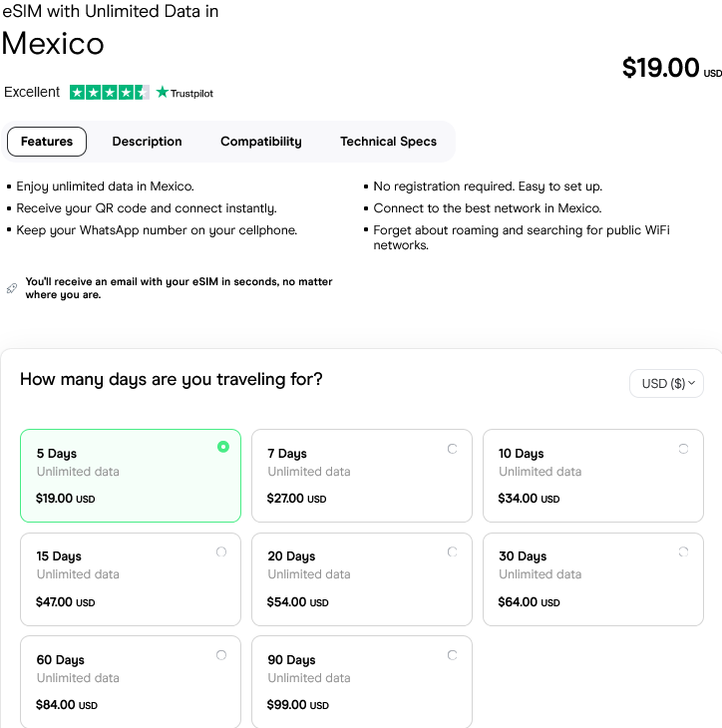The image size is (722, 728).
Task: Show the Technical Specs tab
Action: coord(388,142)
